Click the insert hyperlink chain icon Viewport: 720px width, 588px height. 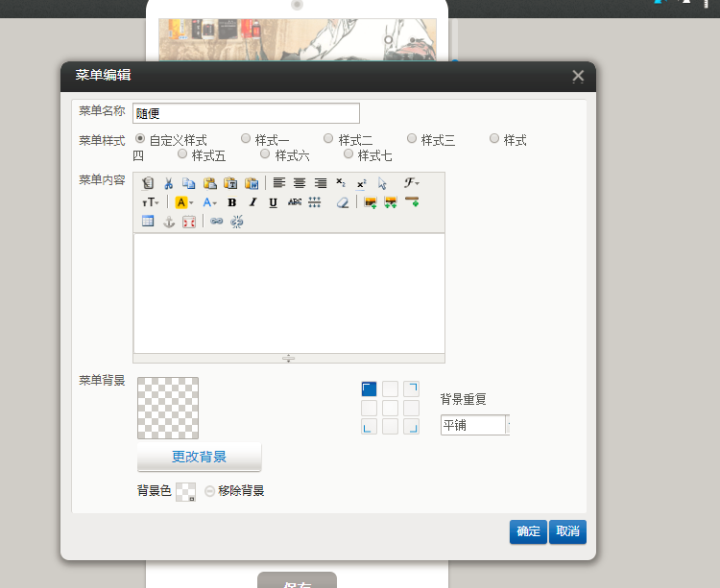[216, 222]
